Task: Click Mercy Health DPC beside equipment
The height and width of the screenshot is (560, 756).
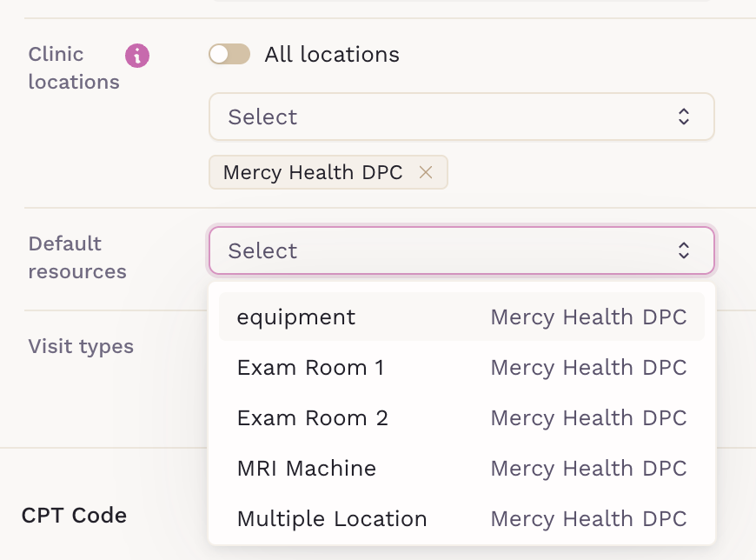Action: (x=588, y=317)
